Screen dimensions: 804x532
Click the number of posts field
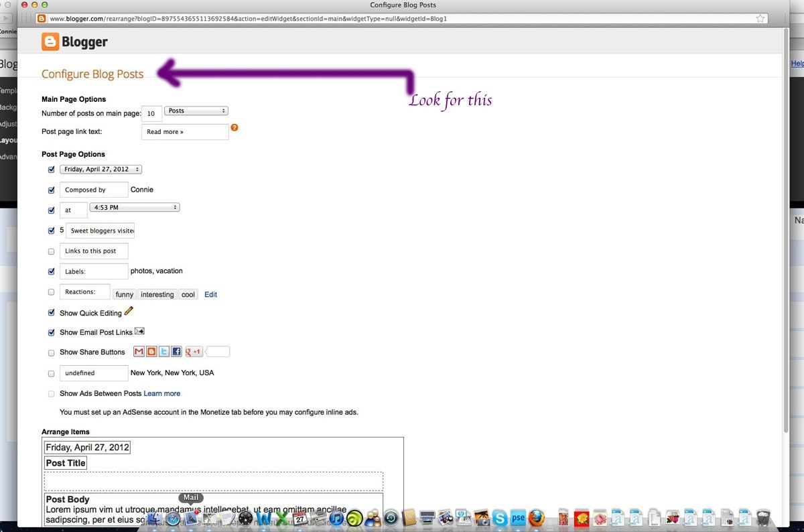pos(152,114)
